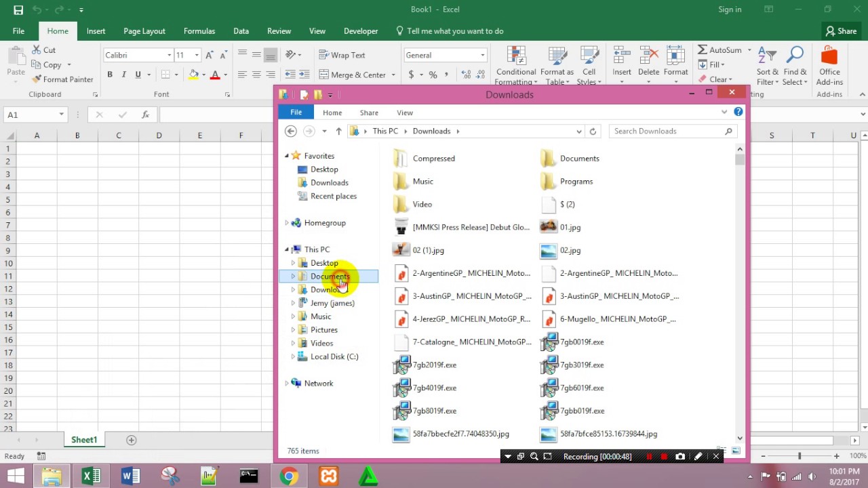Click the Increase Decimal icon
The width and height of the screenshot is (868, 488).
[x=466, y=75]
